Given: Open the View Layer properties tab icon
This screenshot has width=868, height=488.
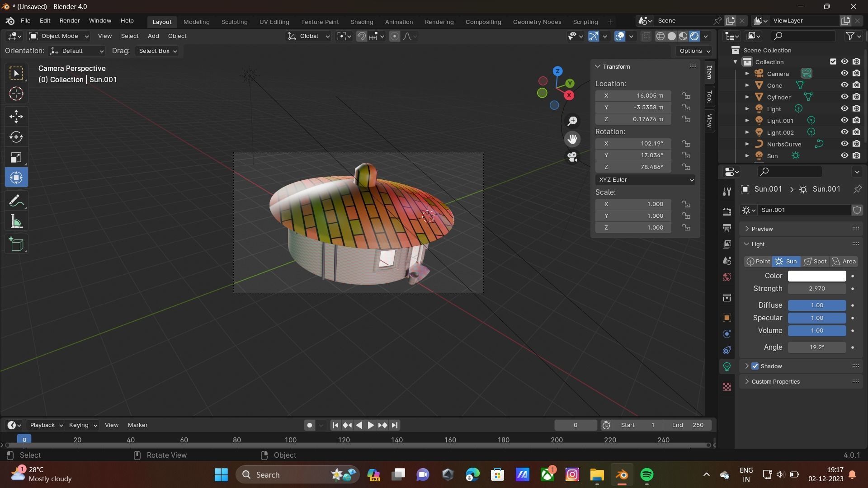Looking at the screenshot, I should pos(727,244).
